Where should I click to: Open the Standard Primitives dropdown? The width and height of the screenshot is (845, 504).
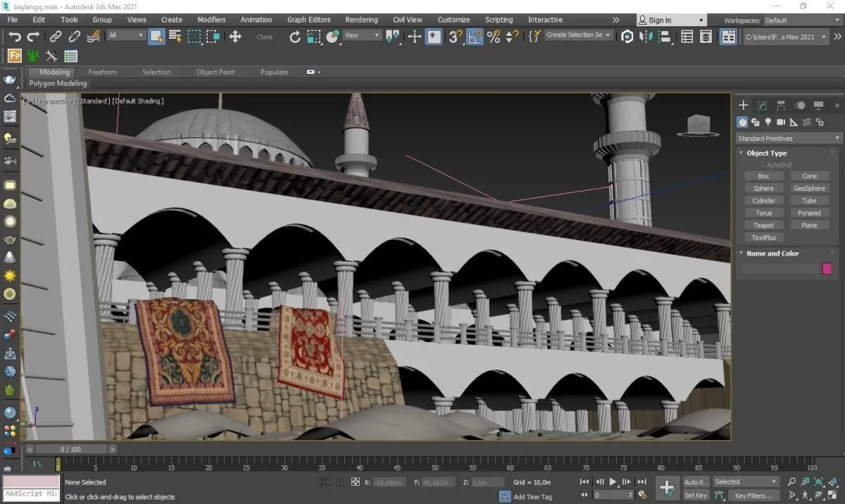pos(789,139)
